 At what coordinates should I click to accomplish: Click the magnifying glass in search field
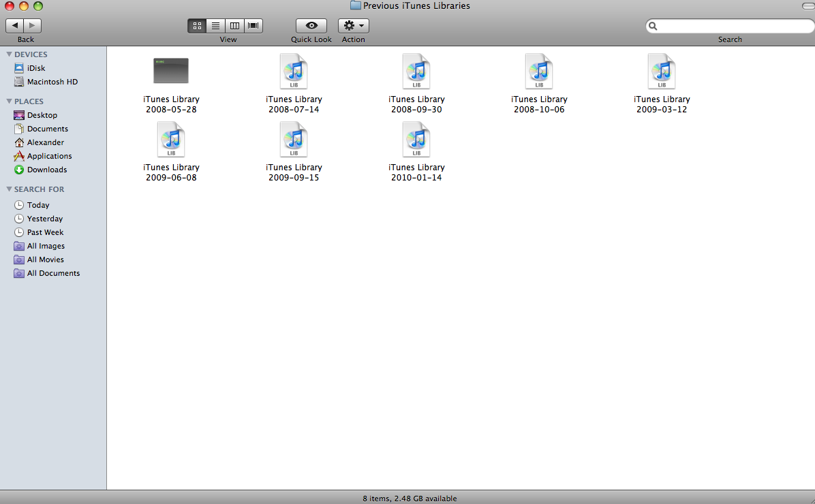(653, 26)
